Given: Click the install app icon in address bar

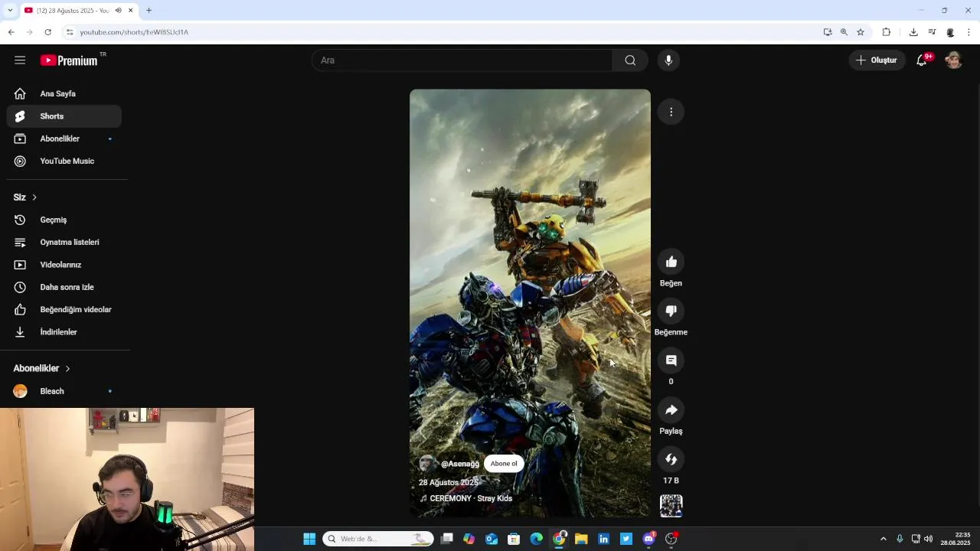Looking at the screenshot, I should pyautogui.click(x=828, y=32).
